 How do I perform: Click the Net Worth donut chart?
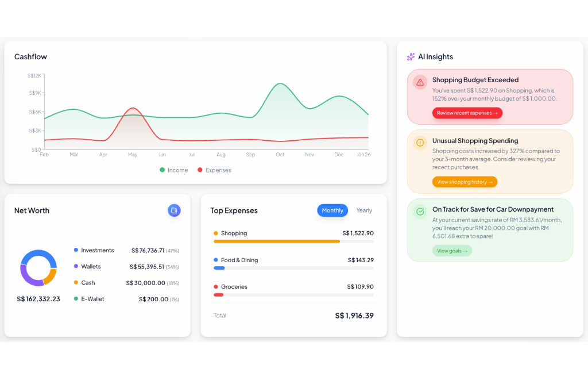[38, 268]
